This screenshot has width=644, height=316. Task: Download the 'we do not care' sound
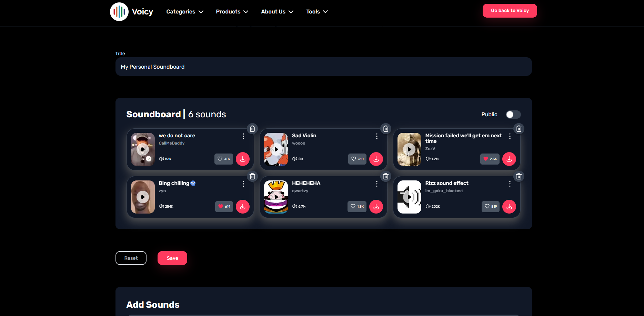point(243,159)
